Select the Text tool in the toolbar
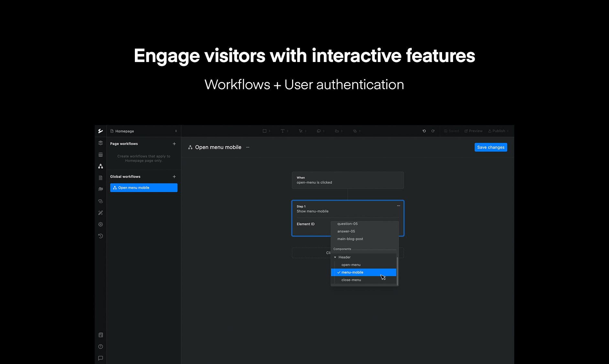 tap(283, 131)
